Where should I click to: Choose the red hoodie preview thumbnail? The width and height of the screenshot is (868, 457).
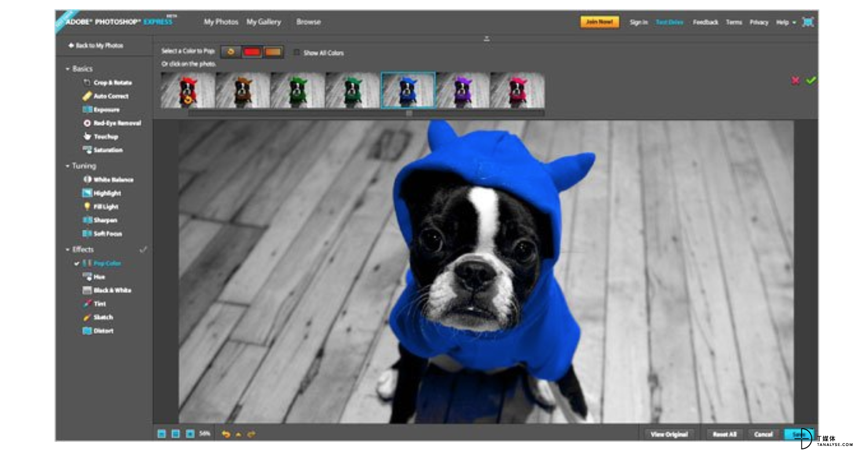pyautogui.click(x=188, y=90)
